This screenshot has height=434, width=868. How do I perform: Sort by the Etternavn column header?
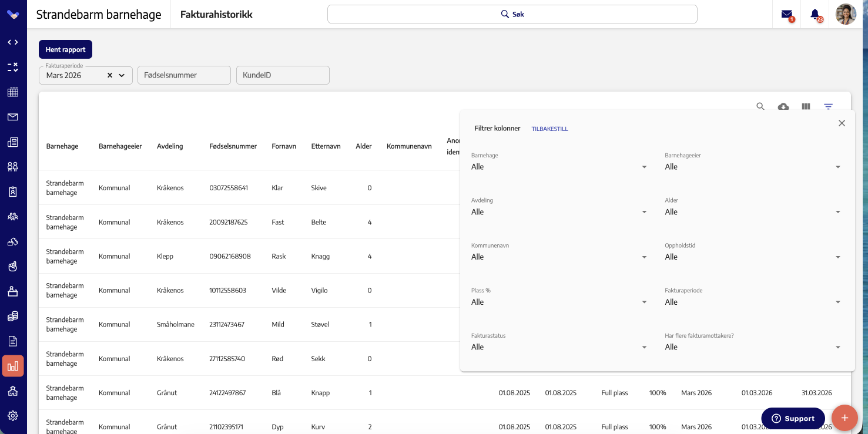[326, 146]
